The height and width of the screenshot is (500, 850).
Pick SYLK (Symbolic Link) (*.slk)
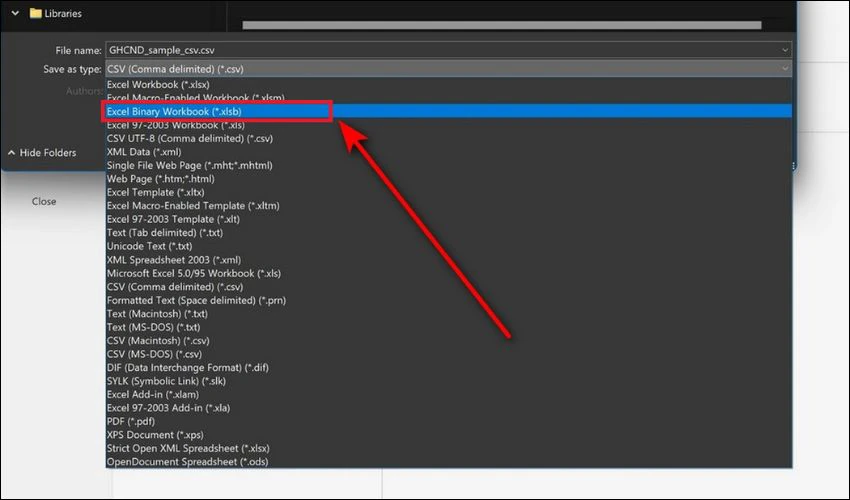(449, 381)
